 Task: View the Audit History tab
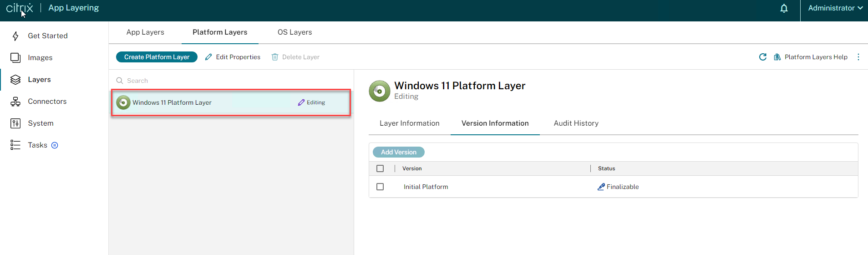coord(576,123)
